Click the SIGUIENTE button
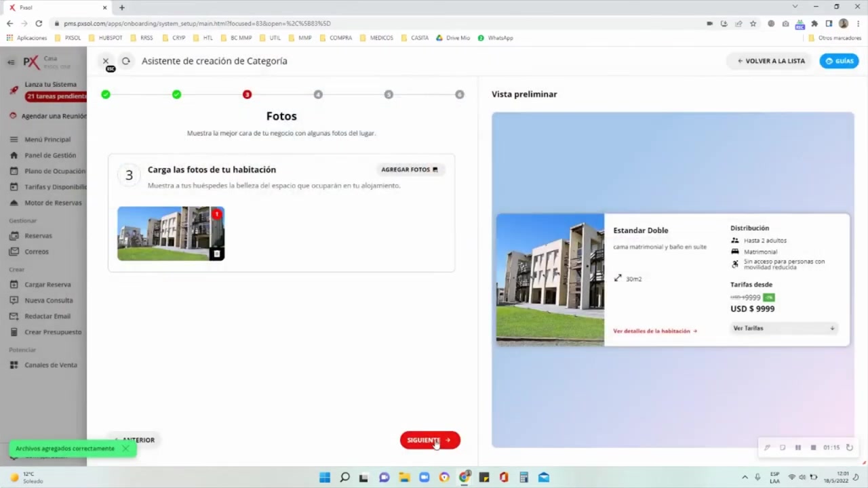This screenshot has height=488, width=868. (x=429, y=440)
